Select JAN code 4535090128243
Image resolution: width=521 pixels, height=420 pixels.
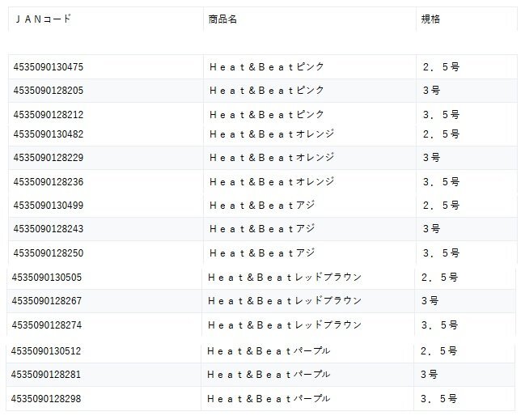coord(49,229)
